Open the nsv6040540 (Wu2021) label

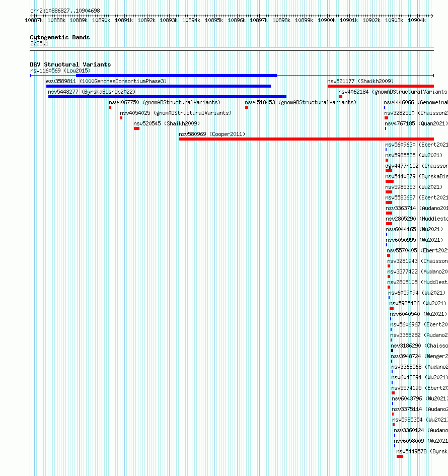pos(419,314)
